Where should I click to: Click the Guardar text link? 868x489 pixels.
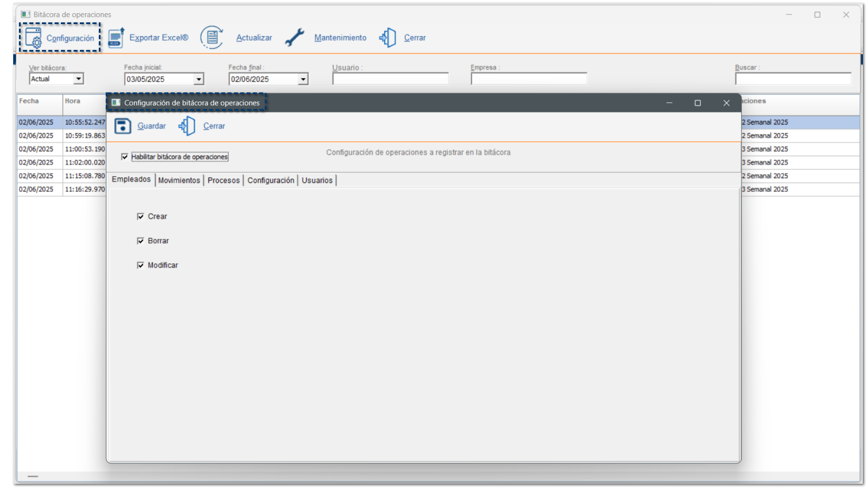152,126
